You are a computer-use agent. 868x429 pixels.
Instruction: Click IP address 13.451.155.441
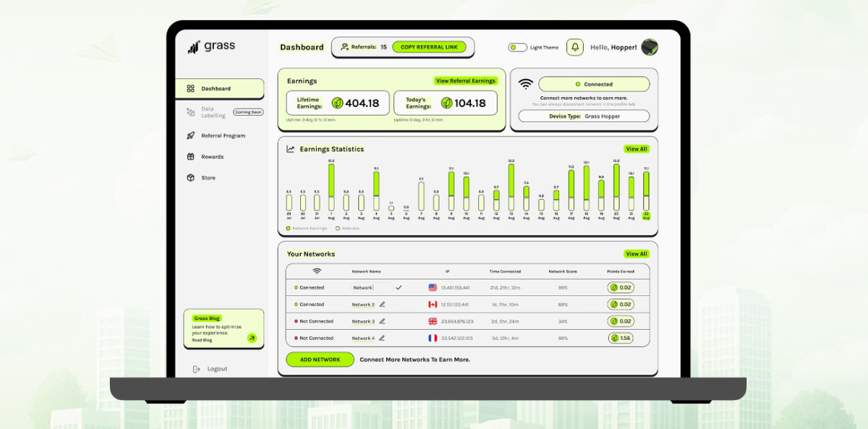tap(455, 288)
